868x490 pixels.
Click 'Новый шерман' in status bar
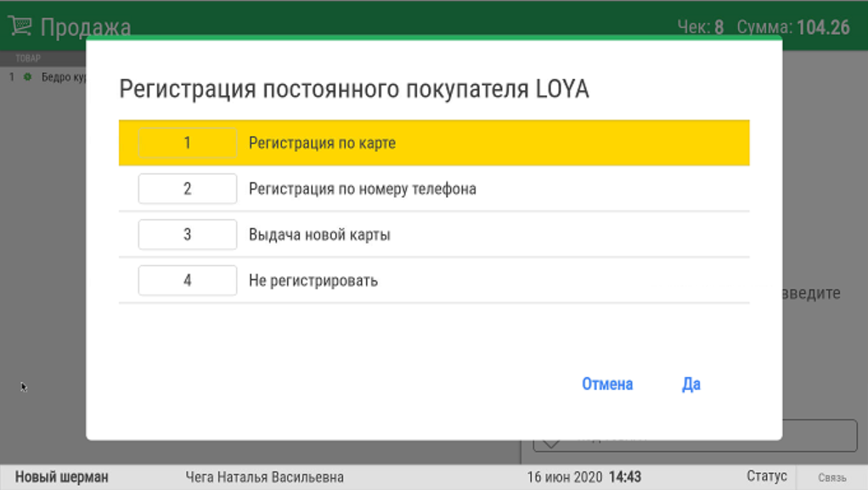point(61,477)
